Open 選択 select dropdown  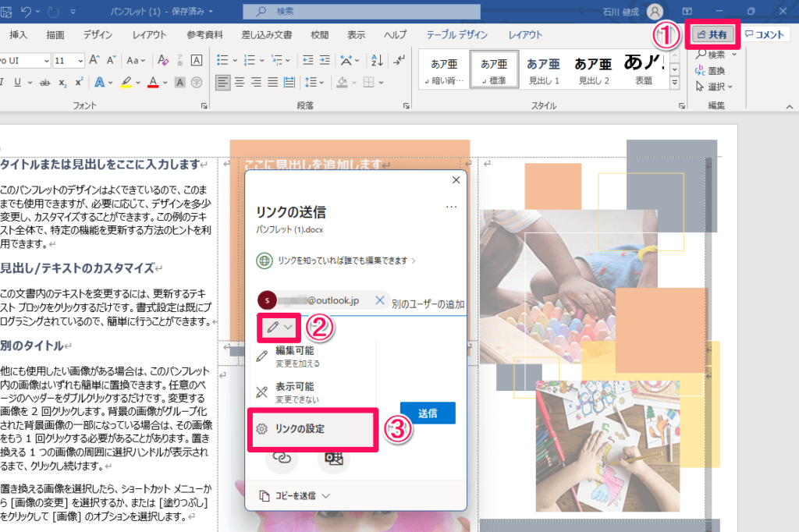[715, 87]
